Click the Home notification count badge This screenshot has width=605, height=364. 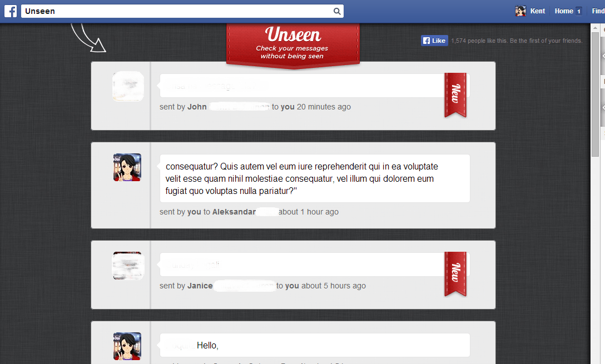tap(578, 11)
